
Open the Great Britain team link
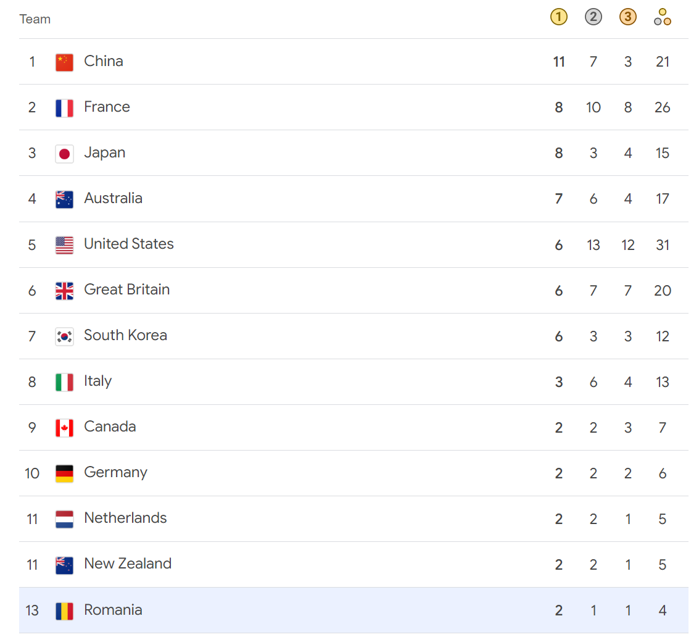click(127, 290)
